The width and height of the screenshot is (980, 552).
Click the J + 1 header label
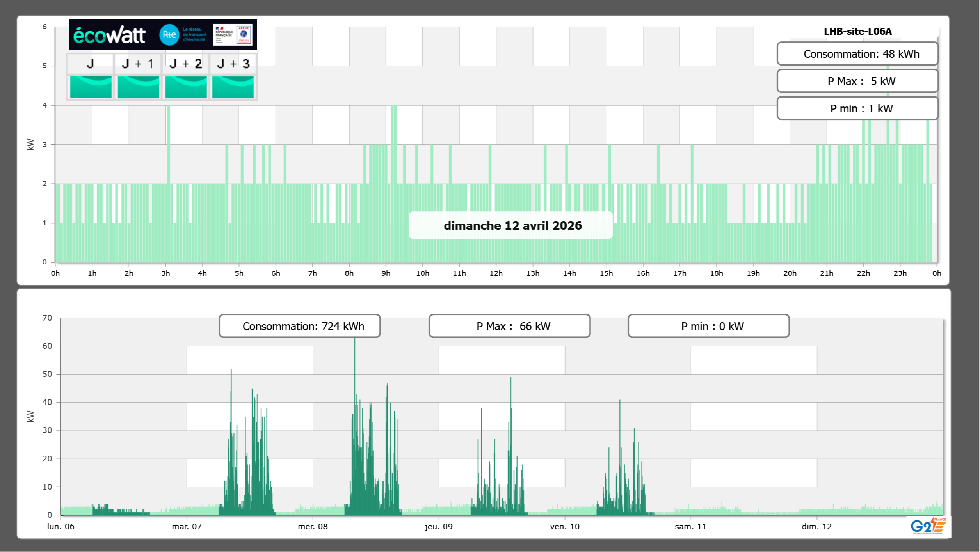(138, 64)
